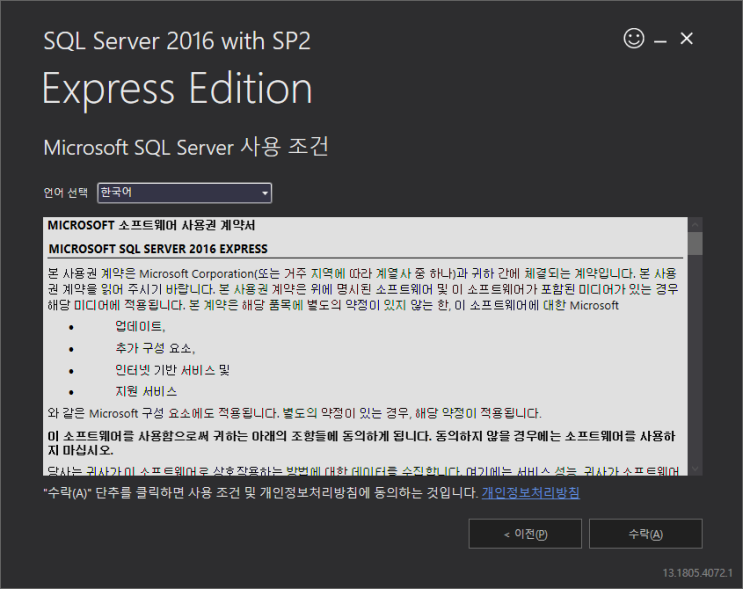Click the 수락(A) accept button
743x589 pixels.
tap(645, 534)
